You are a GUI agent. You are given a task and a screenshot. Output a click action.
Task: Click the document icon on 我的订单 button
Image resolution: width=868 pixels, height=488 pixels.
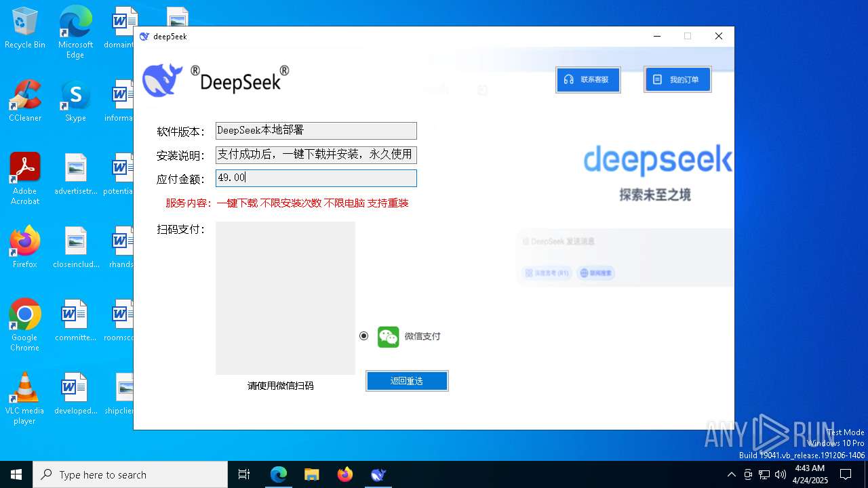click(657, 79)
